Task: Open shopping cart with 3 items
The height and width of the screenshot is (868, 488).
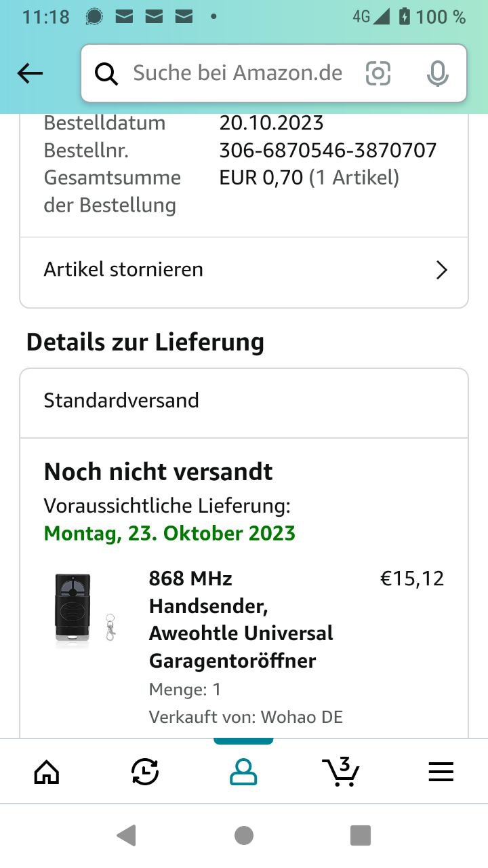Action: (x=341, y=772)
